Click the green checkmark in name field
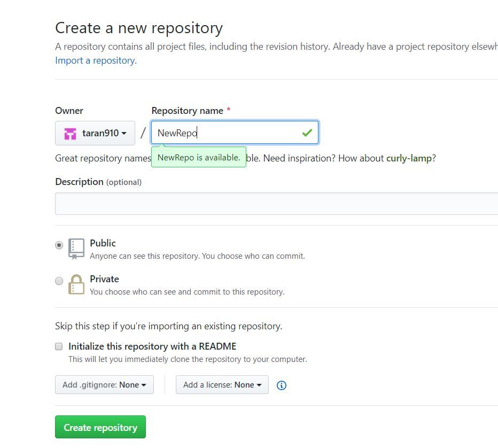 coord(307,133)
